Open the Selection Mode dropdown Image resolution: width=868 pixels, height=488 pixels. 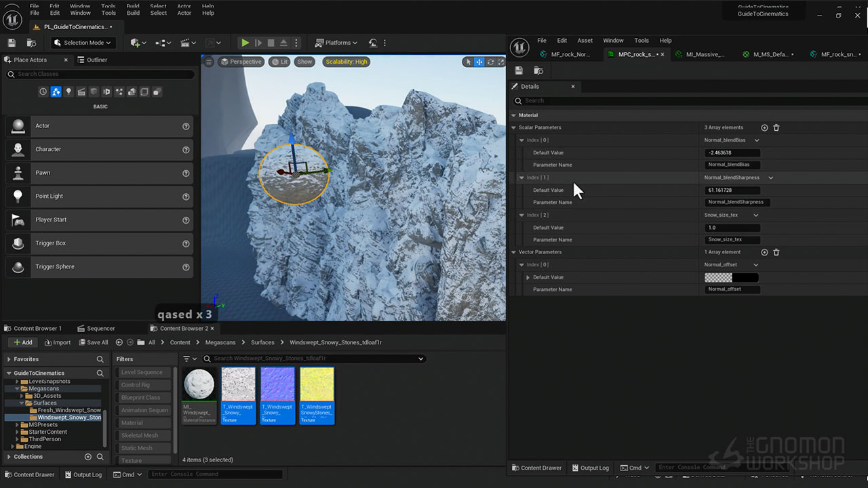83,43
